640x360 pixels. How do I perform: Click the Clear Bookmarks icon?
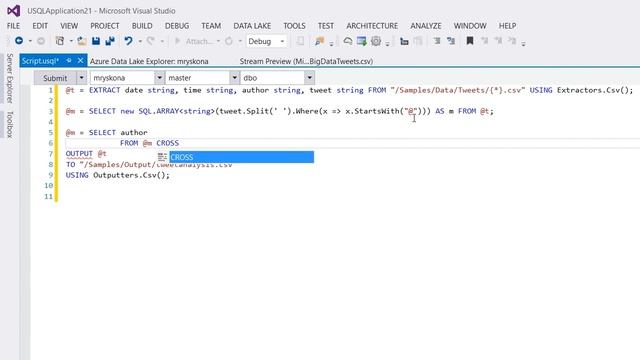coord(512,41)
